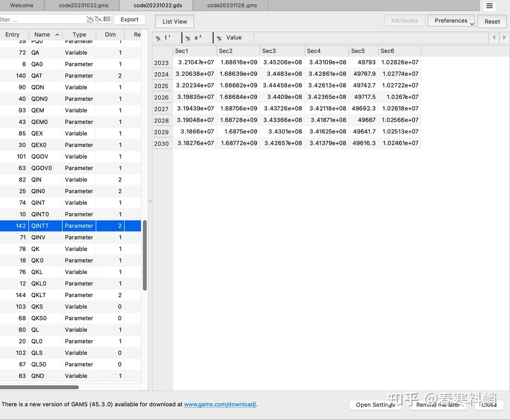The width and height of the screenshot is (510, 420).
Task: Click the Export button
Action: pyautogui.click(x=130, y=19)
